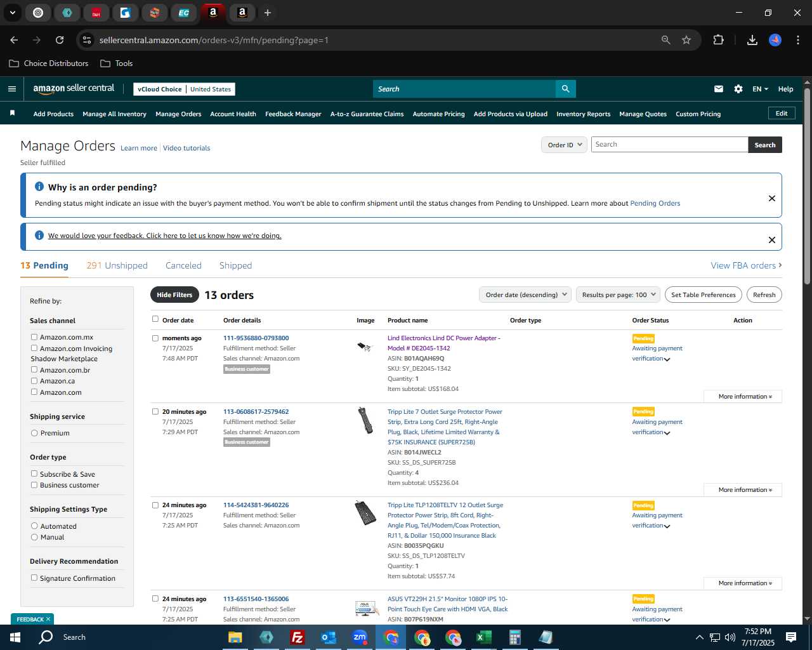Image resolution: width=812 pixels, height=650 pixels.
Task: Open order link 113-0608617-2579462
Action: (256, 411)
